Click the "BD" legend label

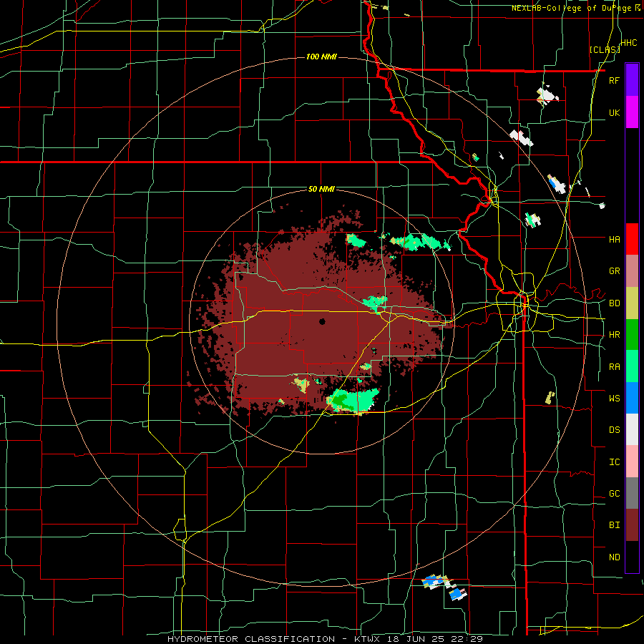tap(615, 303)
